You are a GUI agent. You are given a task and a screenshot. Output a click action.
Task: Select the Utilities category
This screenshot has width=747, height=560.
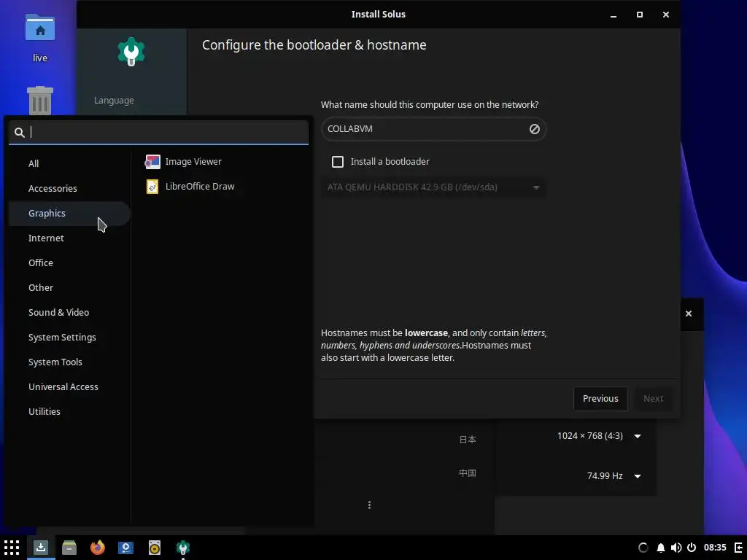(x=69, y=411)
